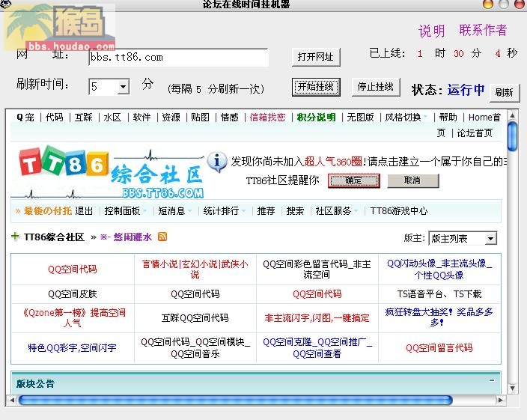
Task: Open the 帮助 link
Action: tap(448, 118)
